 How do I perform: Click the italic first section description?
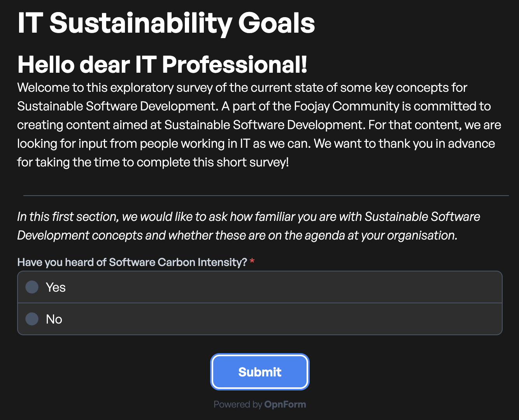pyautogui.click(x=249, y=226)
